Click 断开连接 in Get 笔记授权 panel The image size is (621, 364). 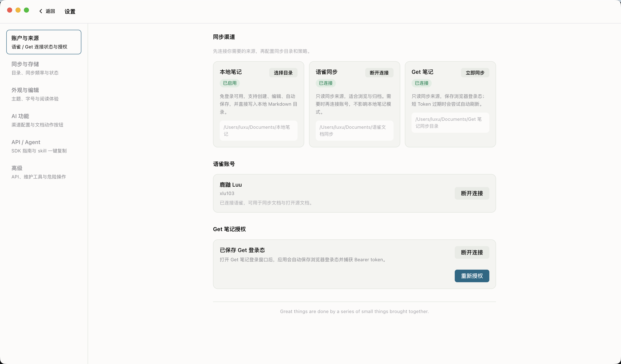pyautogui.click(x=472, y=252)
